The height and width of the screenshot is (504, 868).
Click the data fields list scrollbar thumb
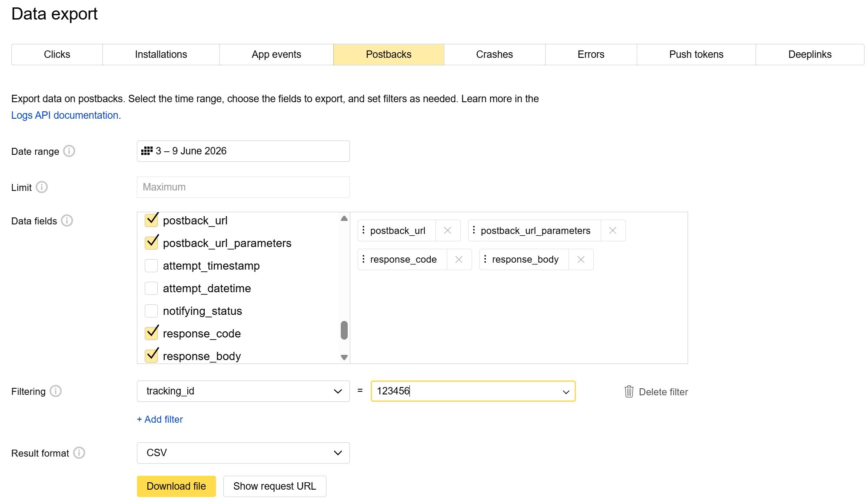(x=344, y=330)
